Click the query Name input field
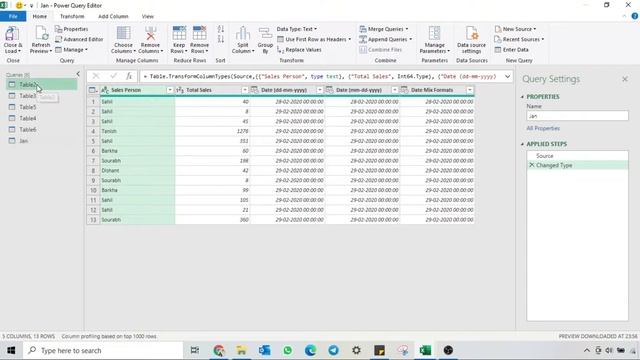This screenshot has height=360, width=640. coord(577,116)
